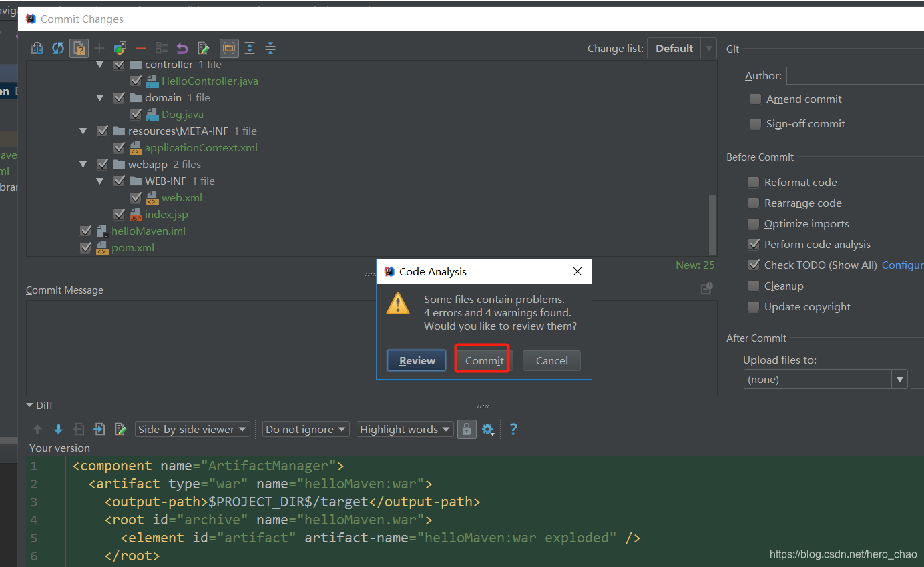
Task: Click the grey Previous difference up arrow
Action: 37,429
